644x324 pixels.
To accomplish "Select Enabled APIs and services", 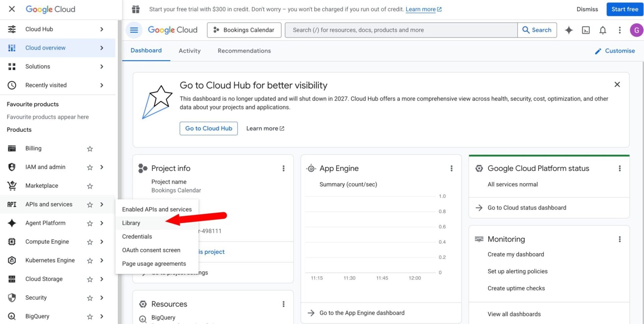I will [157, 209].
